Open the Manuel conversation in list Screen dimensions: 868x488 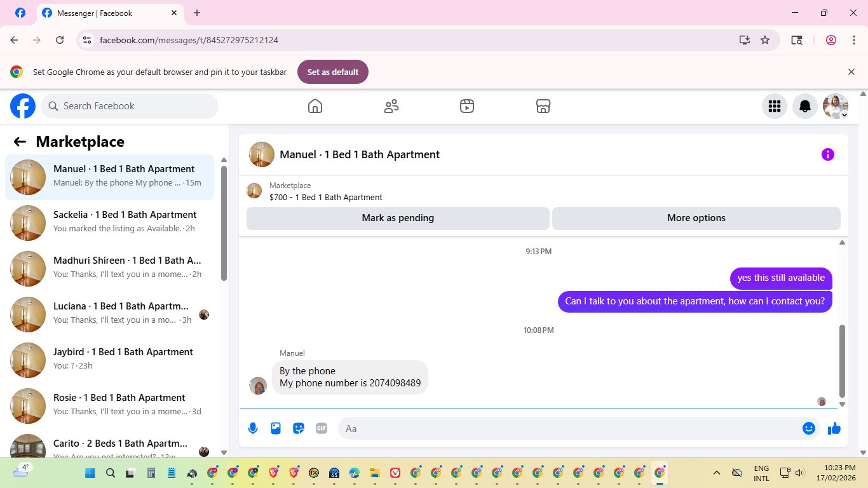click(109, 177)
